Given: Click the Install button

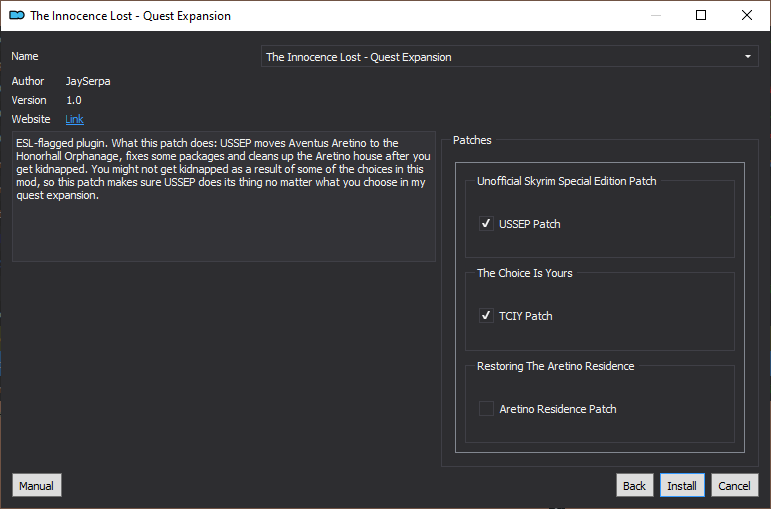Looking at the screenshot, I should pos(682,485).
